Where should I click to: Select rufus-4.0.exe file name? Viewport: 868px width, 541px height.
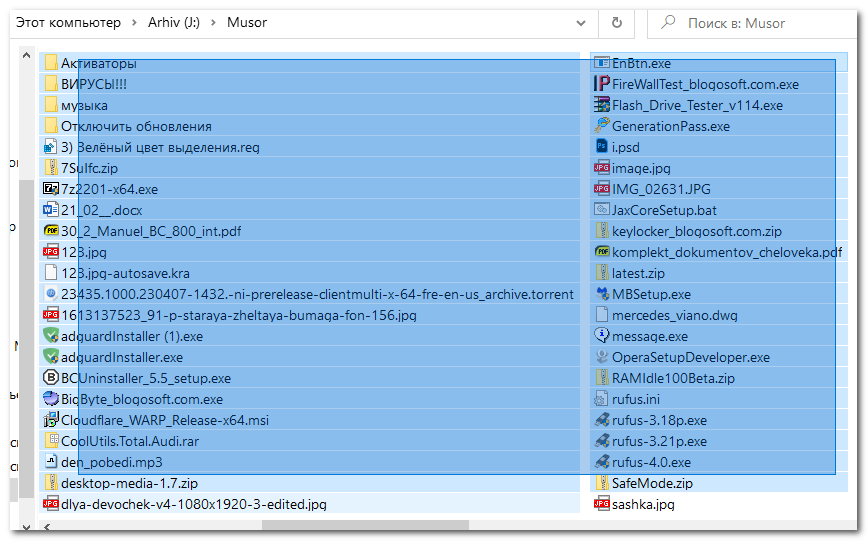click(x=651, y=462)
